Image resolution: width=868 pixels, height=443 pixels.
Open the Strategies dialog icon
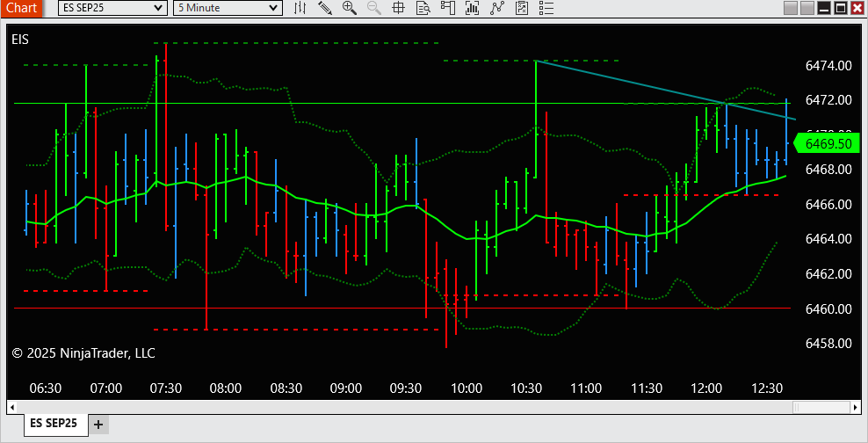coord(522,8)
